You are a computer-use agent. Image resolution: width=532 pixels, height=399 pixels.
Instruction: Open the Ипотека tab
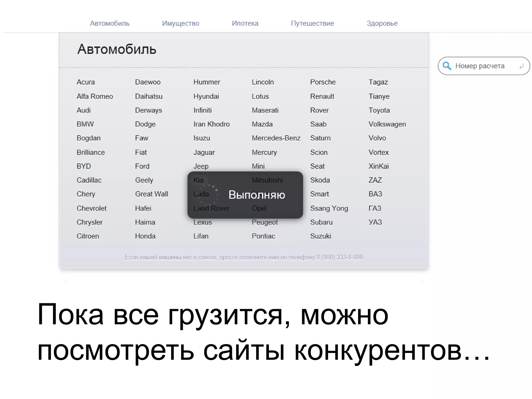(245, 23)
